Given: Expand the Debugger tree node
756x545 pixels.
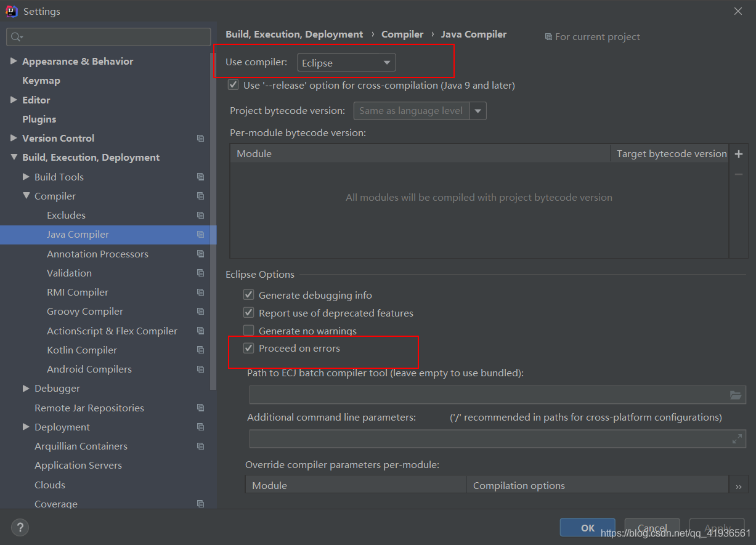Looking at the screenshot, I should pos(26,389).
